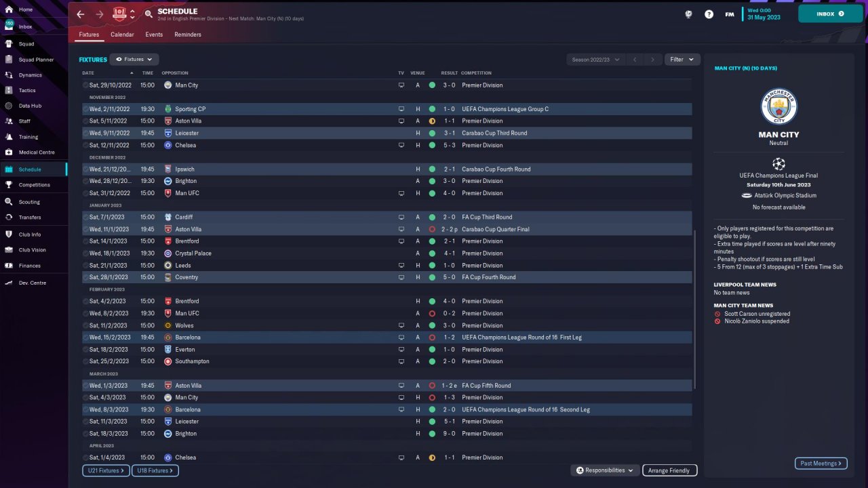Screen dimensions: 868x488
Task: Open the Transfers sidebar icon
Action: (x=9, y=218)
